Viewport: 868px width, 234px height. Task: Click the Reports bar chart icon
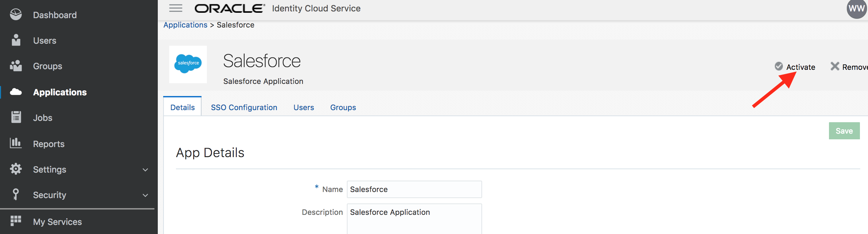[x=16, y=143]
